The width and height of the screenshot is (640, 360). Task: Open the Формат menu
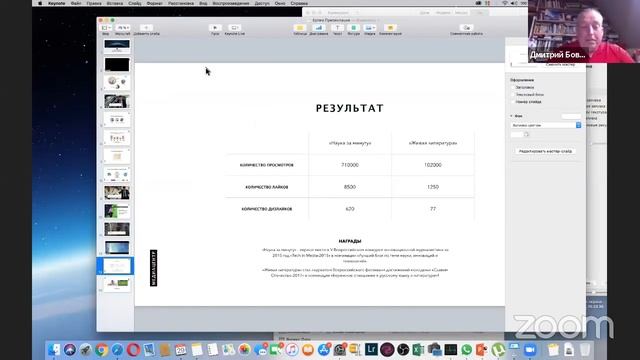154,3
